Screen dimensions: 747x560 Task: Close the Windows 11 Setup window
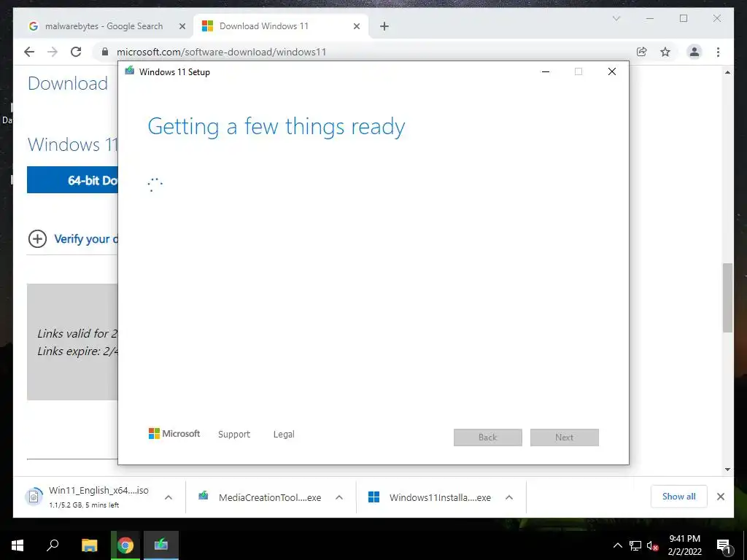pyautogui.click(x=612, y=71)
